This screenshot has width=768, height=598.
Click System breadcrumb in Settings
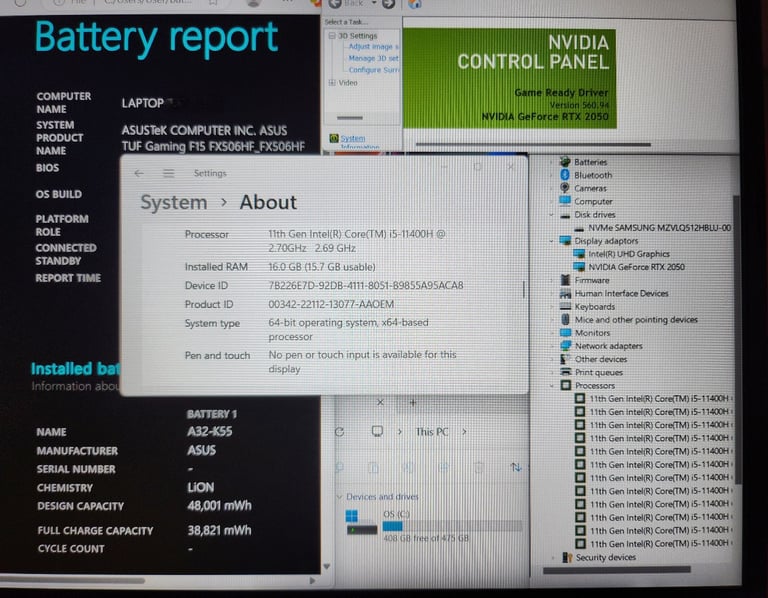(x=174, y=202)
